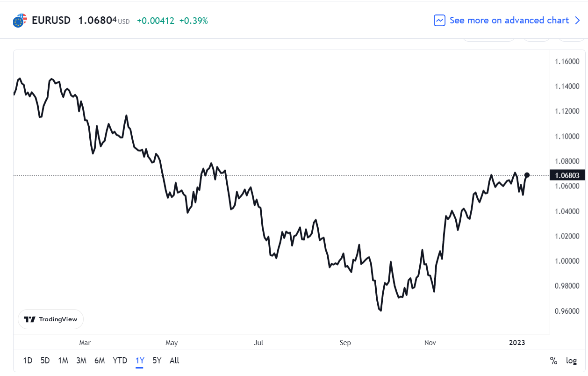Select the 5D time range

click(45, 361)
